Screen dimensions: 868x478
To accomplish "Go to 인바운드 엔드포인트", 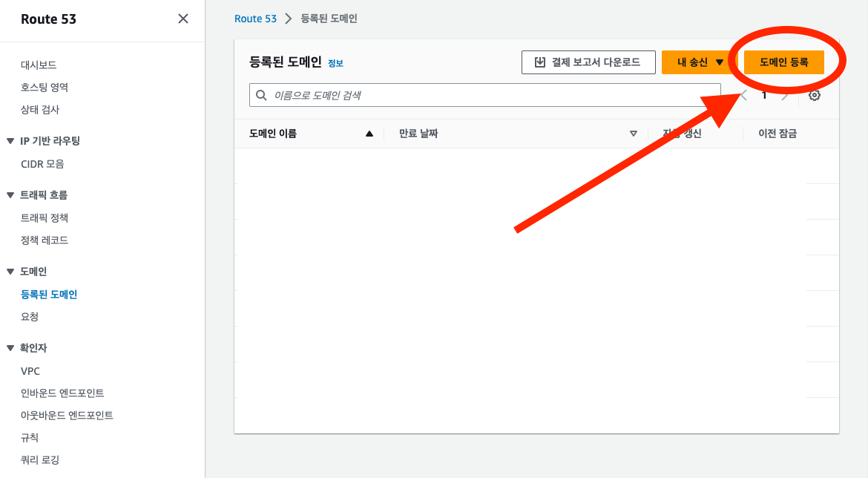I will click(x=62, y=393).
